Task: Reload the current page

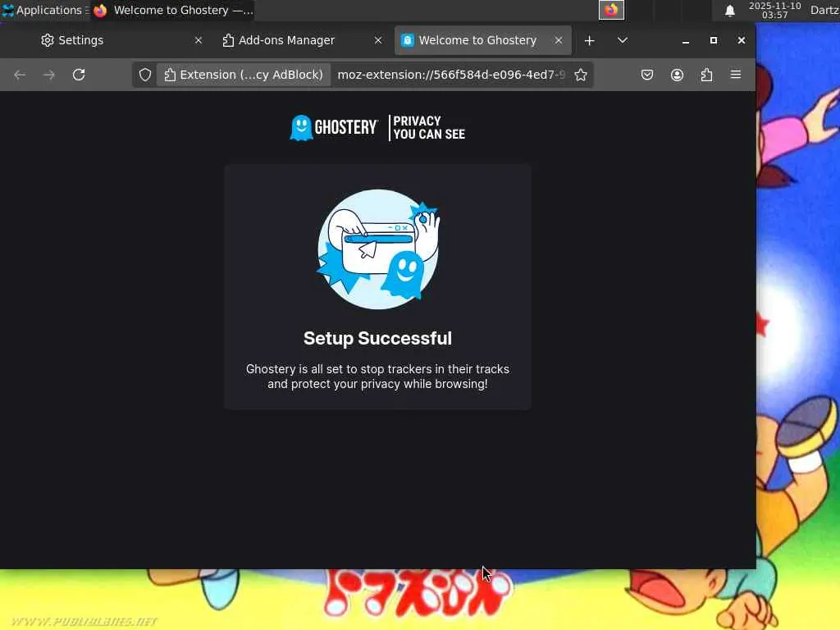Action: (x=79, y=75)
